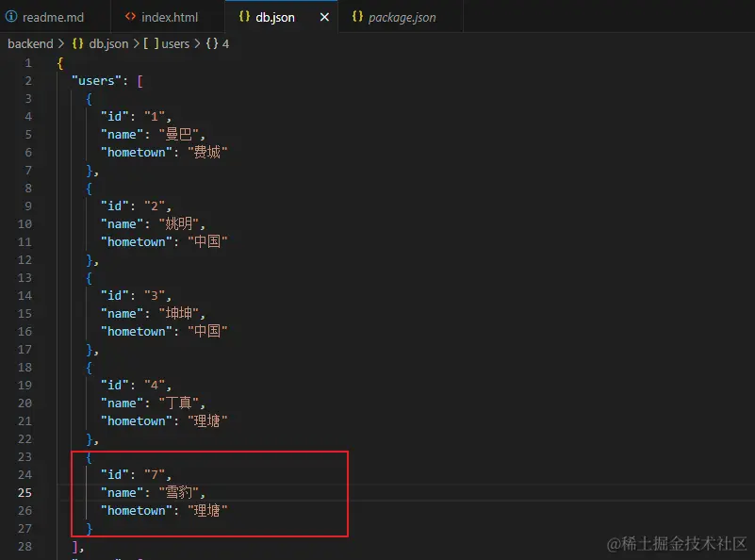Switch to the readme.md tab
The height and width of the screenshot is (560, 755).
53,17
